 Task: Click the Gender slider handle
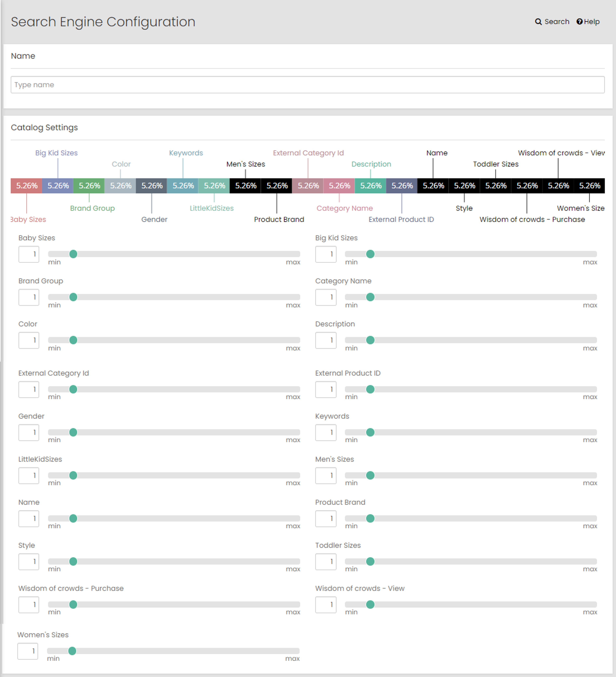click(73, 433)
